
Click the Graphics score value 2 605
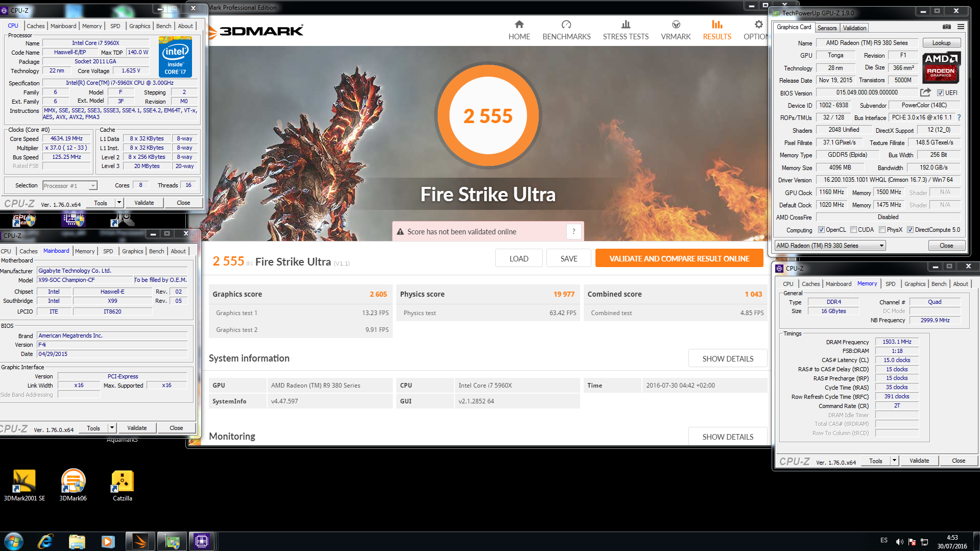click(x=378, y=294)
